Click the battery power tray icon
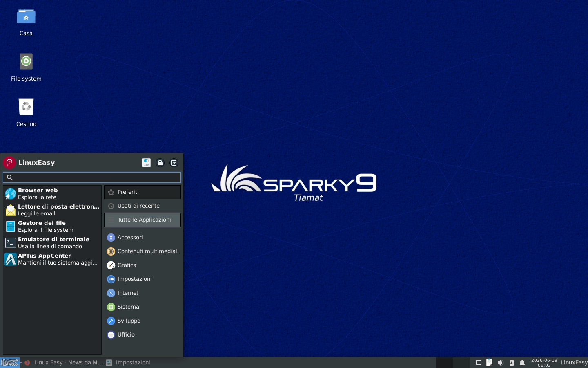This screenshot has height=368, width=588. (x=511, y=363)
